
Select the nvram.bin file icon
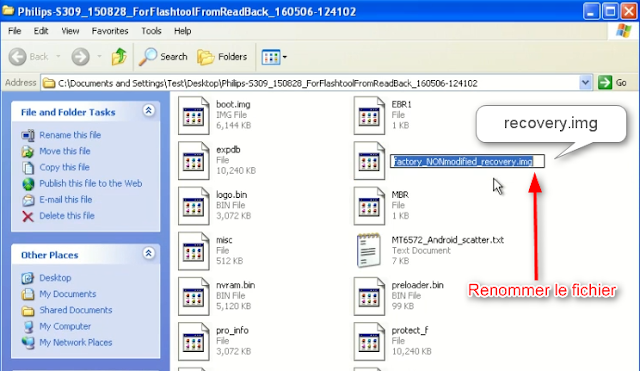193,296
